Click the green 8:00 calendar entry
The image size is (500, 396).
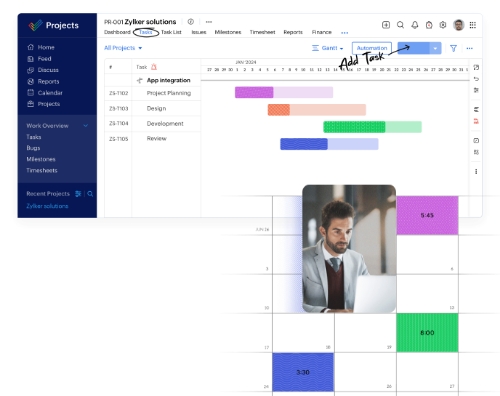[427, 333]
